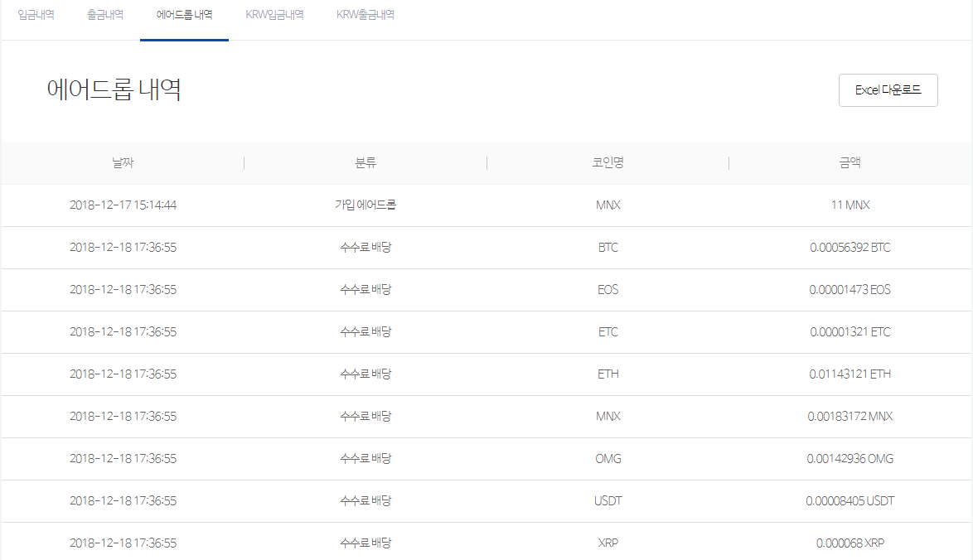Click the BTC coin name cell

click(608, 247)
